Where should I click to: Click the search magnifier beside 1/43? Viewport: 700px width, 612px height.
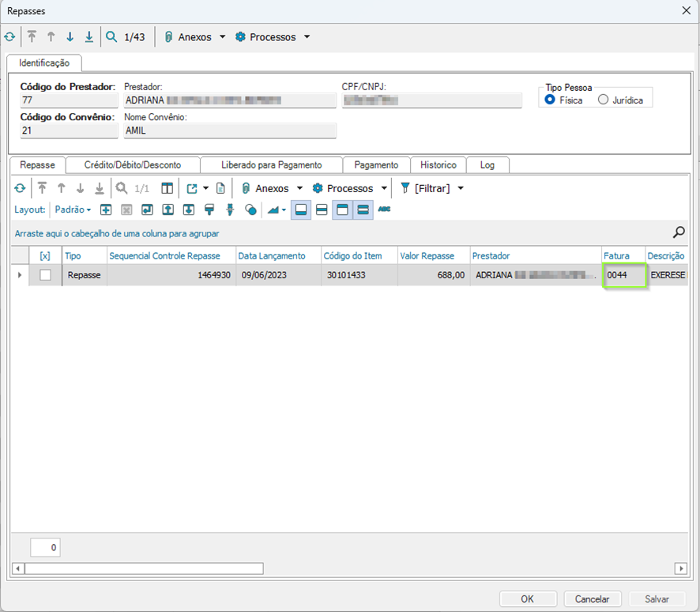pos(111,36)
